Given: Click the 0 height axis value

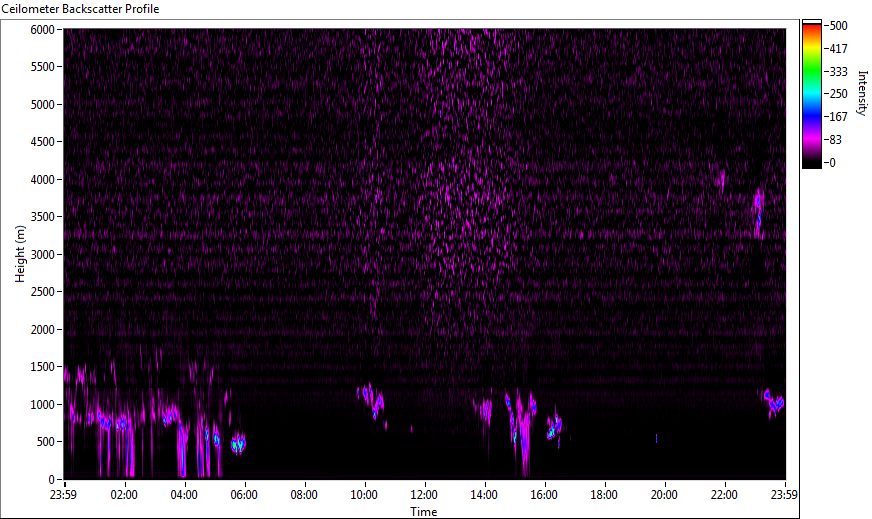Looking at the screenshot, I should (52, 480).
